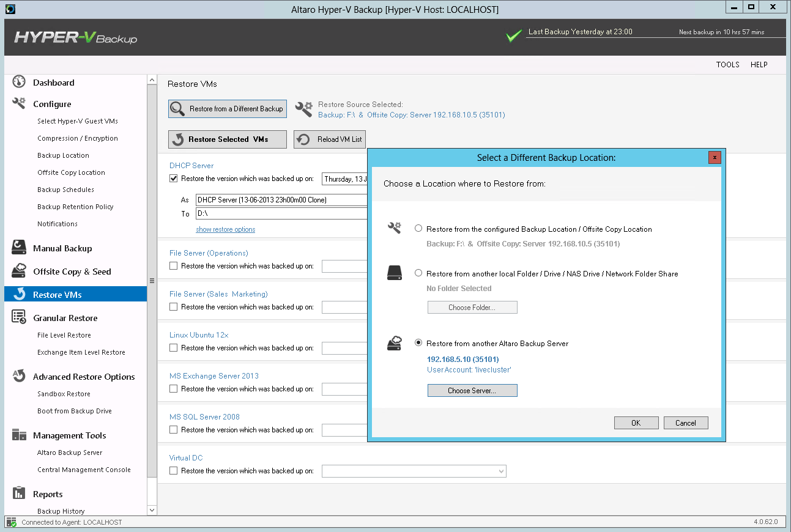Click the Advanced Restore Options icon
This screenshot has width=791, height=532.
(x=19, y=376)
